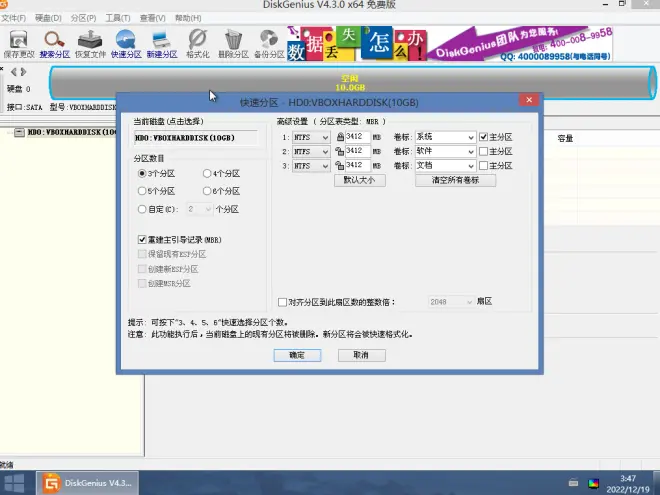Click partition 2 size field showing 3412
Screen dimensions: 660x495
[x=358, y=151]
